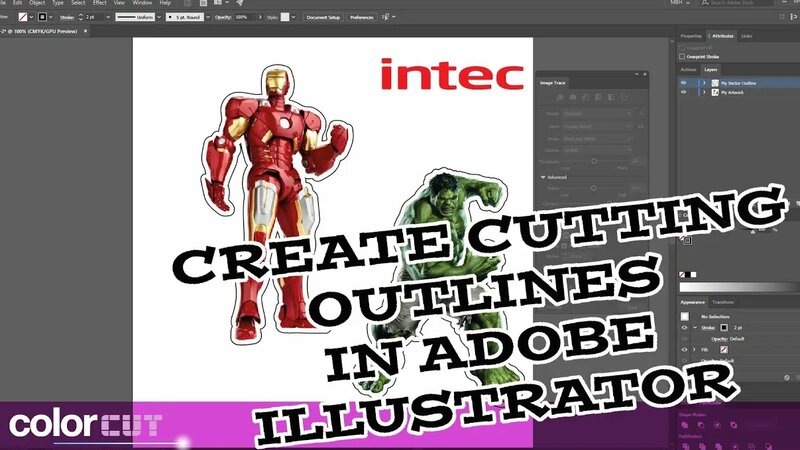
Task: Click the graphic Style swatch
Action: (285, 17)
